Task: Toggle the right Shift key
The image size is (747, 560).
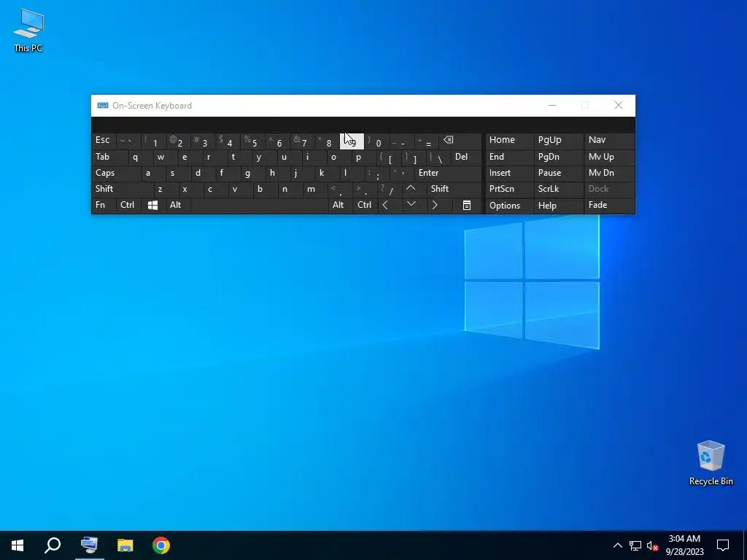Action: 454,189
